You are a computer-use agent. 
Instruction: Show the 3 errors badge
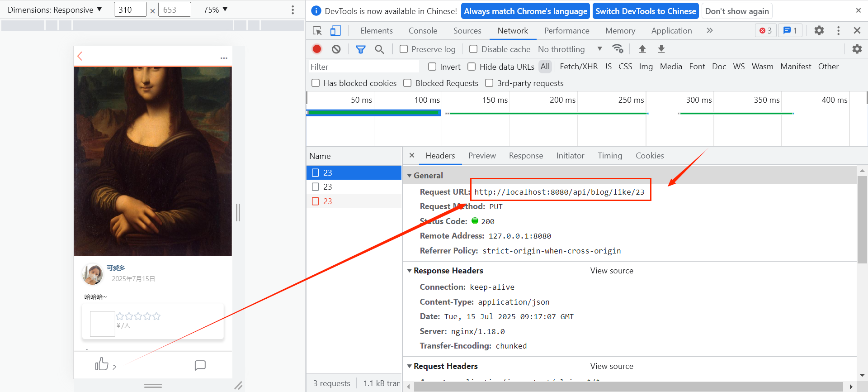(765, 30)
